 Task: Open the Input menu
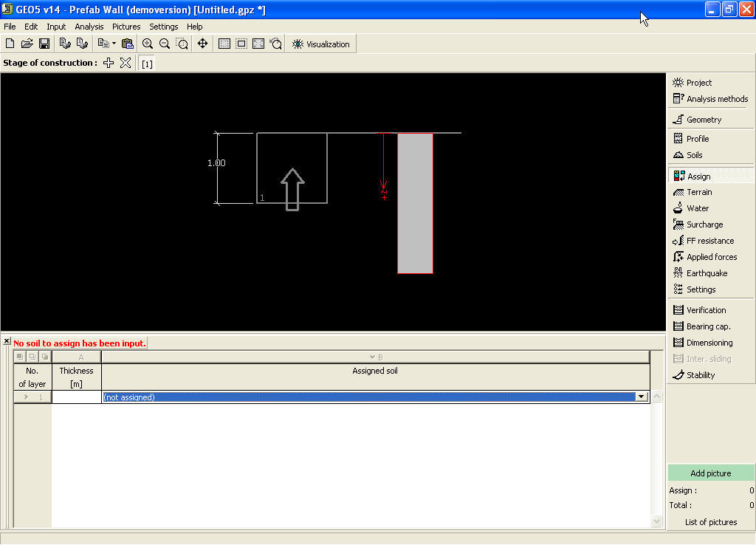[56, 27]
